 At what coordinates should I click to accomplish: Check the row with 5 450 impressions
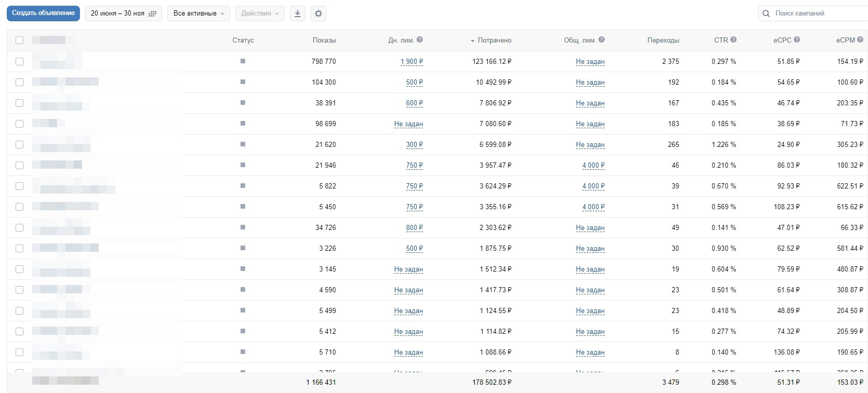[x=20, y=207]
